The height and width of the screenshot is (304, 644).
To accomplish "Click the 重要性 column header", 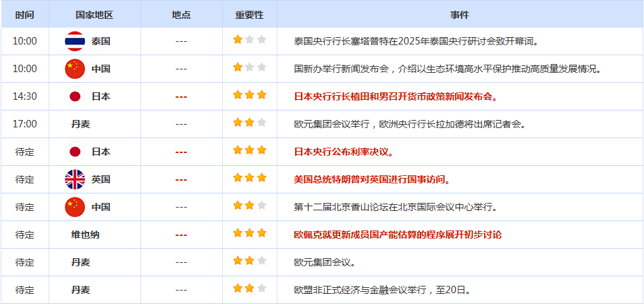I will [x=249, y=14].
